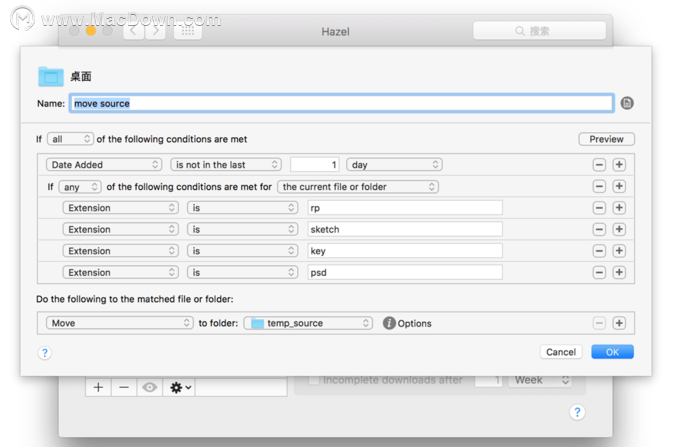677x447 pixels.
Task: Open Extension dropdown in the 'rp' row
Action: 120,208
